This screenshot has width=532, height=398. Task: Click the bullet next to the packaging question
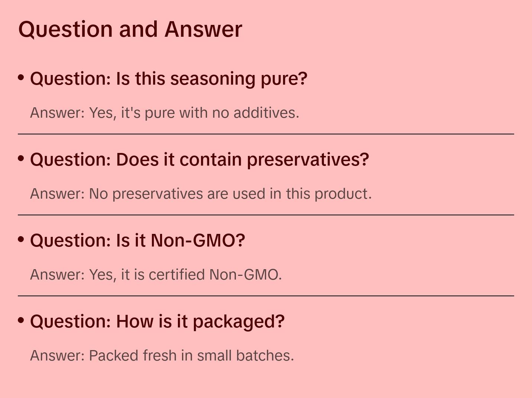click(x=21, y=320)
